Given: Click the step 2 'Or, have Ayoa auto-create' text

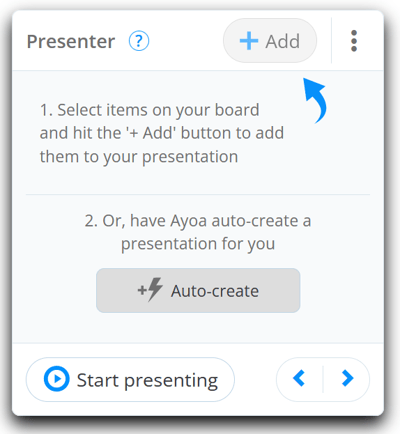Looking at the screenshot, I should (x=198, y=221).
